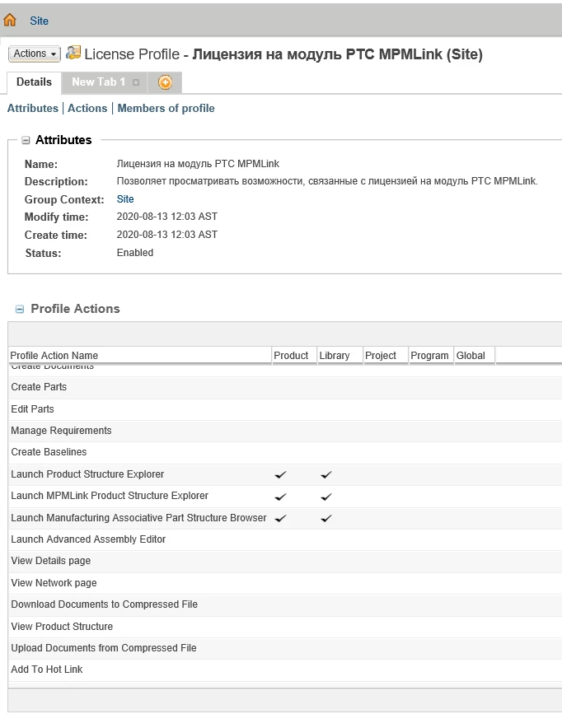Click the Project column header
Viewport: 562px width, 728px height.
385,356
